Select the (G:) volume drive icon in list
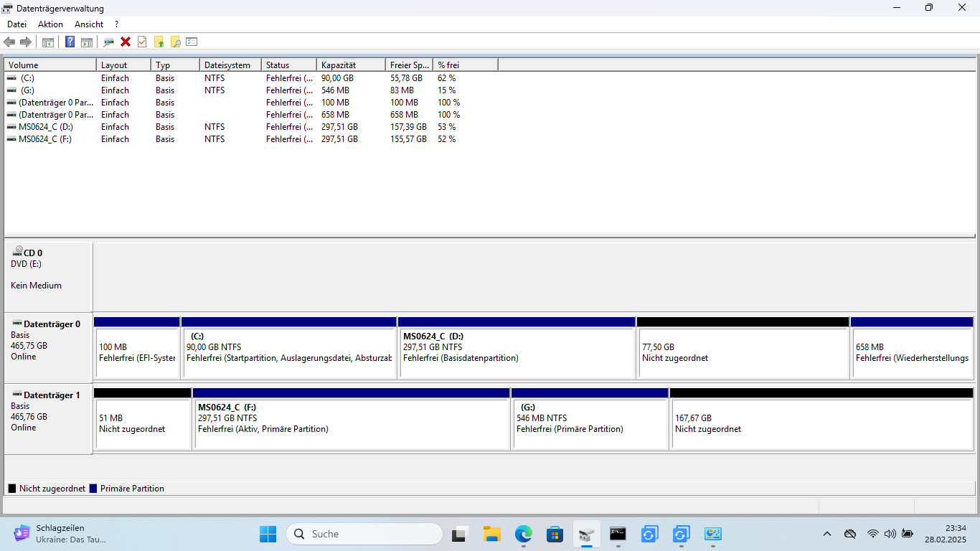The height and width of the screenshot is (551, 980). tap(11, 90)
